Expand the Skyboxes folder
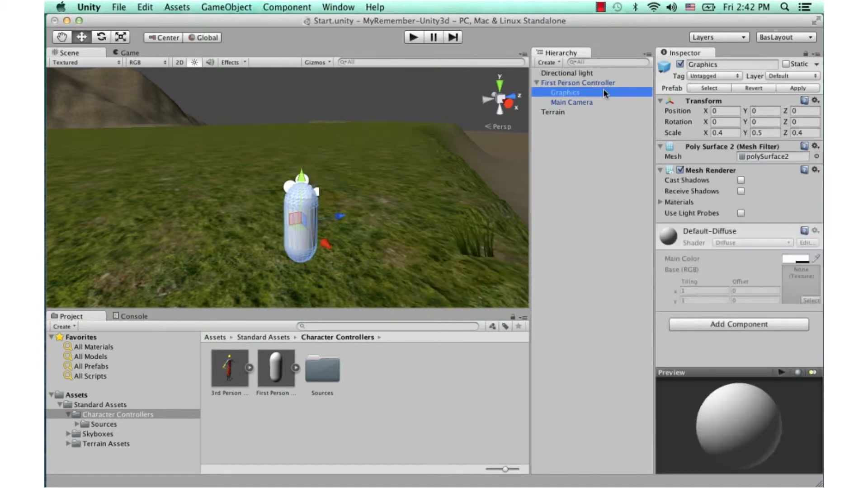 [68, 434]
